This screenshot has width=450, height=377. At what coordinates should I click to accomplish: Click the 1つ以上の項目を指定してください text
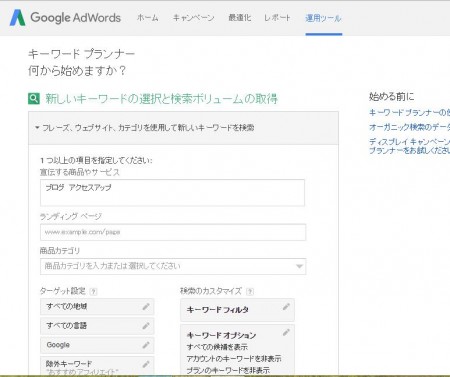[96, 161]
